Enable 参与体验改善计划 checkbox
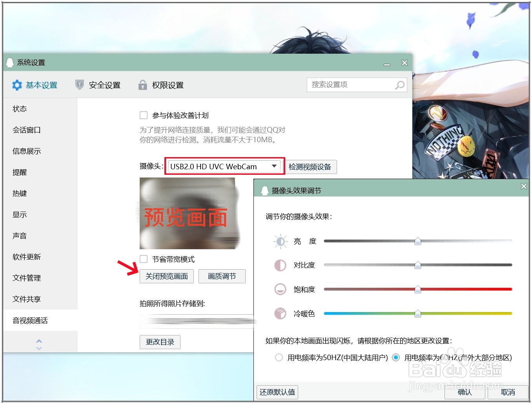 tap(144, 115)
